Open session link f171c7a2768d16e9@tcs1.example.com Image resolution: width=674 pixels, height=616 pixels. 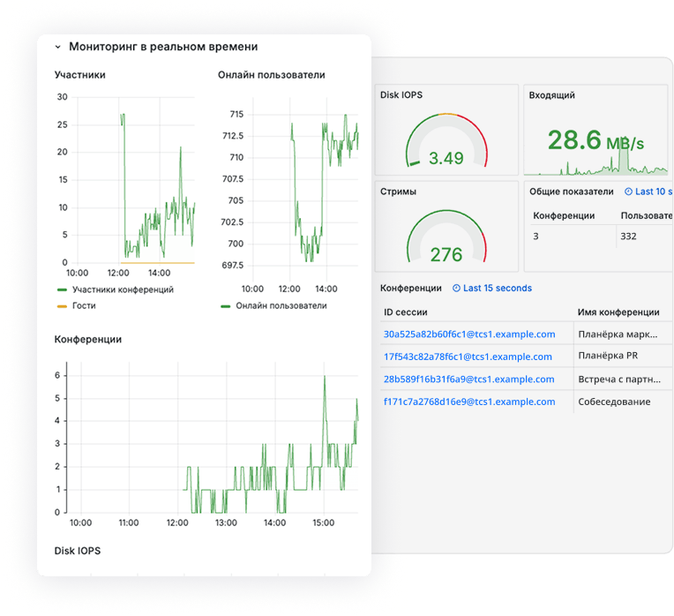click(469, 402)
